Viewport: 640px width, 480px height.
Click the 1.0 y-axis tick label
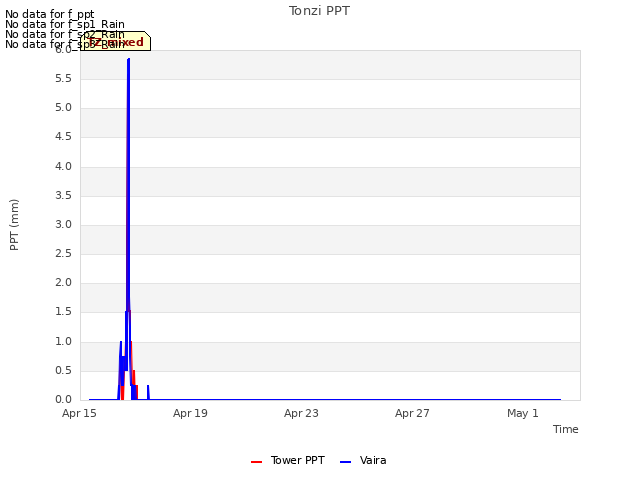coord(63,341)
